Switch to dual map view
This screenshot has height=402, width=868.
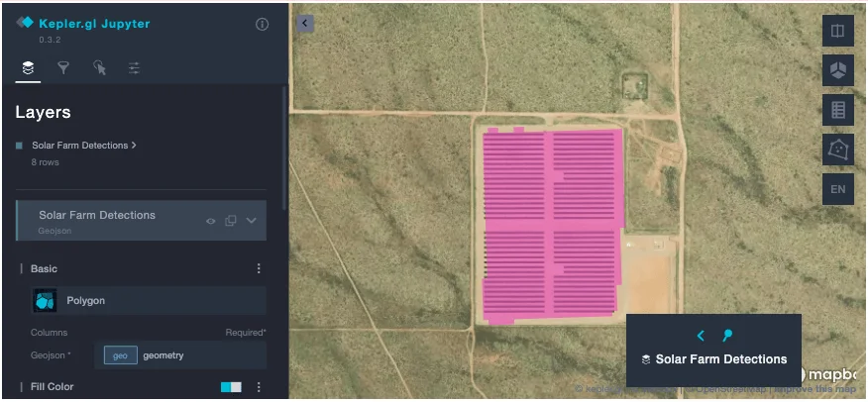[x=837, y=31]
